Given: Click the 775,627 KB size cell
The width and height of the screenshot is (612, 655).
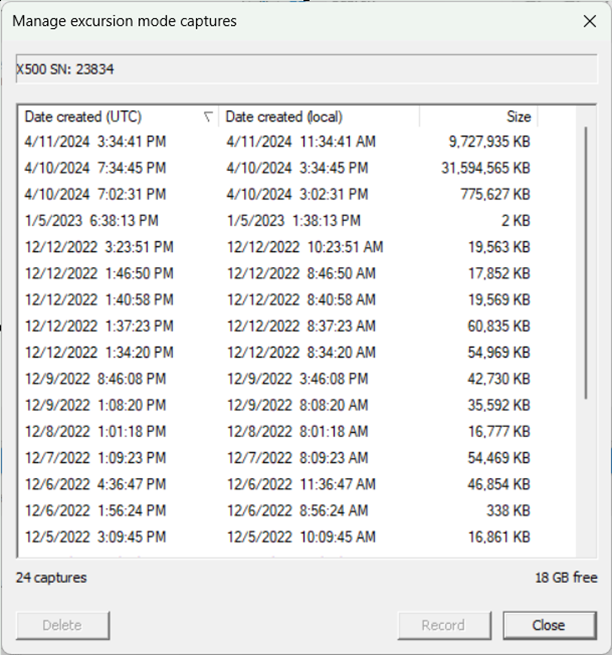Looking at the screenshot, I should pyautogui.click(x=495, y=194).
